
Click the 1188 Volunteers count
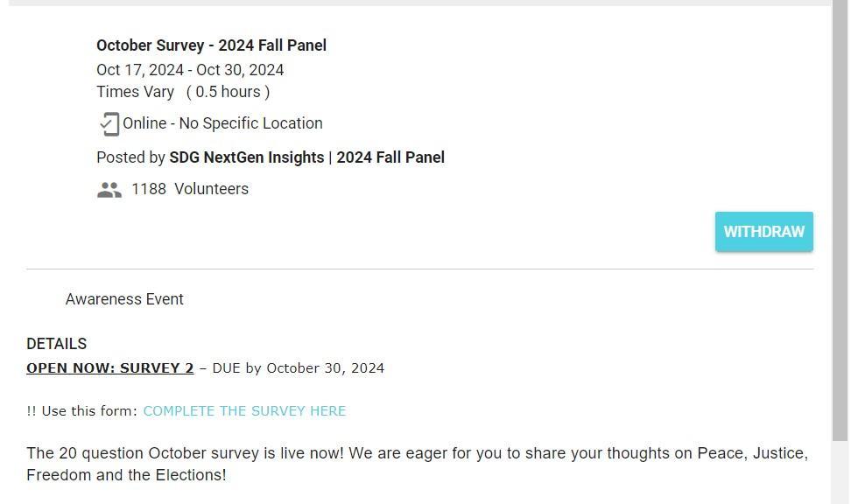190,189
